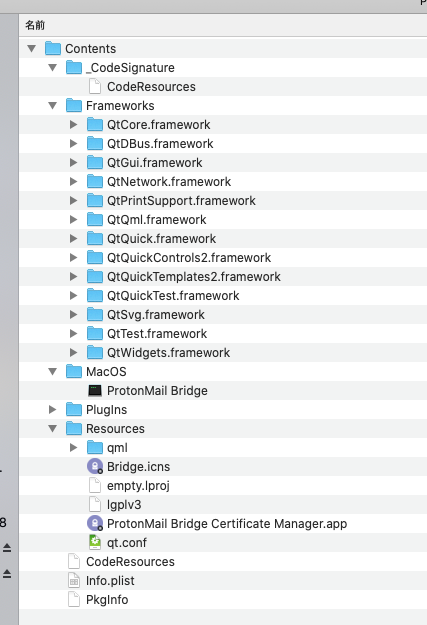Click the Bridge.icns file icon
The height and width of the screenshot is (625, 427).
95,466
